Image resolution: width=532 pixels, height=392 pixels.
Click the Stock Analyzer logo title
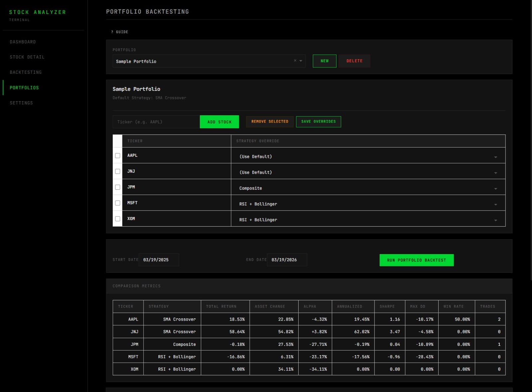(37, 12)
